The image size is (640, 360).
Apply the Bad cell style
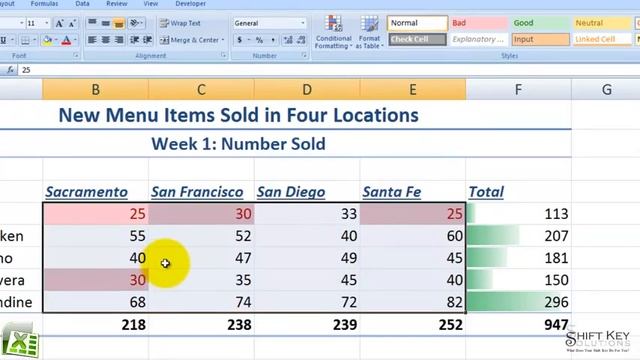click(479, 23)
